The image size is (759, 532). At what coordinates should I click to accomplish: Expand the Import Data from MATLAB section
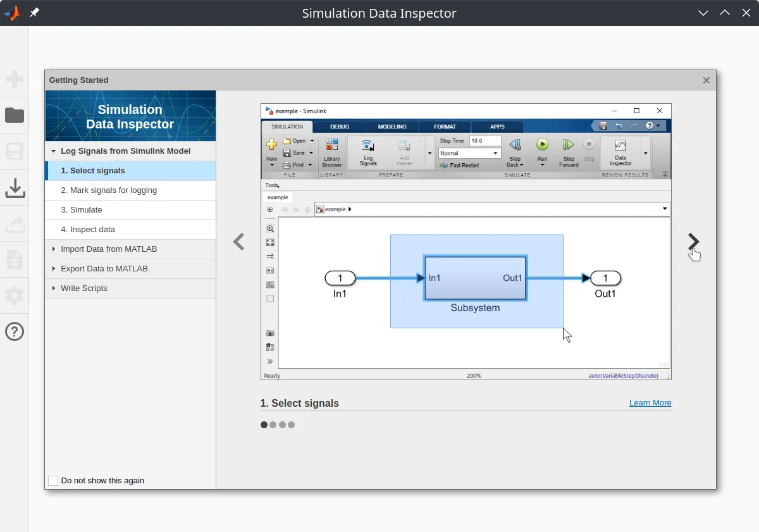[x=130, y=249]
